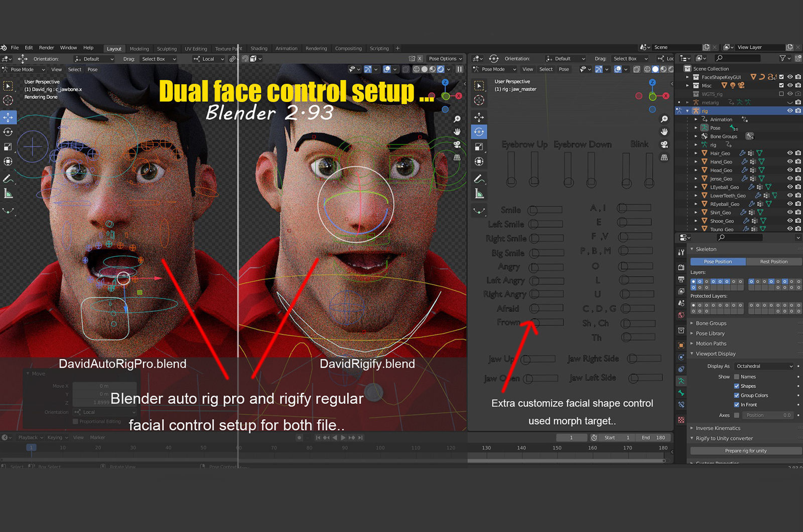The height and width of the screenshot is (532, 803).
Task: Open Orientation Default dropdown in left header
Action: [94, 59]
